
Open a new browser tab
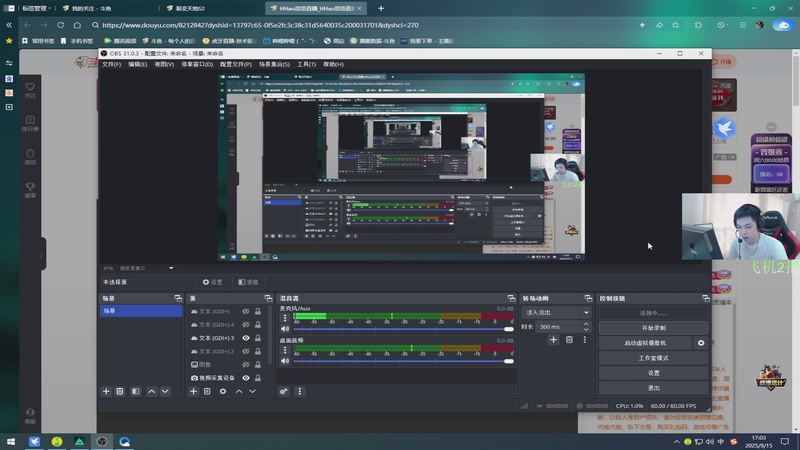coord(381,8)
